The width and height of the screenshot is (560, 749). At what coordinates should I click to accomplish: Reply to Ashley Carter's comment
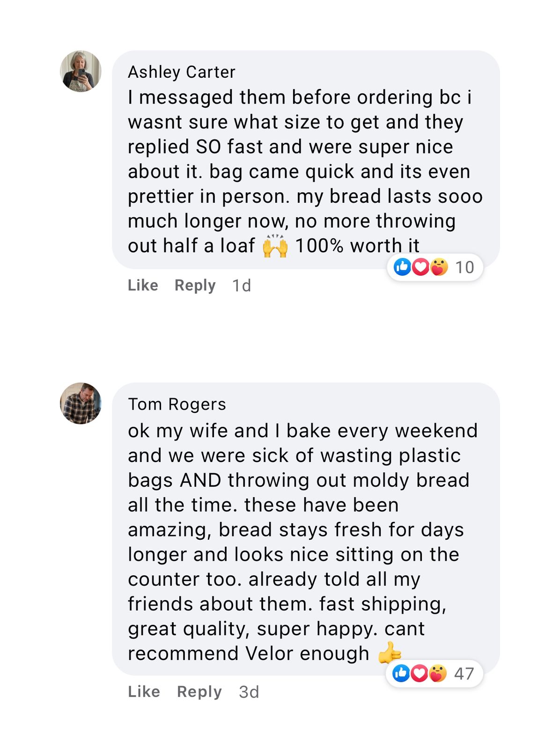tap(195, 285)
